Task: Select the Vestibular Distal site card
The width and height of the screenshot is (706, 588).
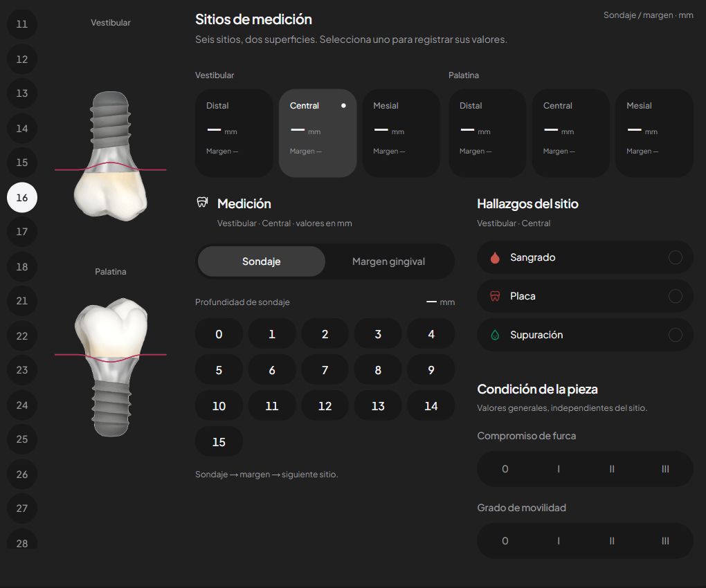Action: [x=234, y=134]
